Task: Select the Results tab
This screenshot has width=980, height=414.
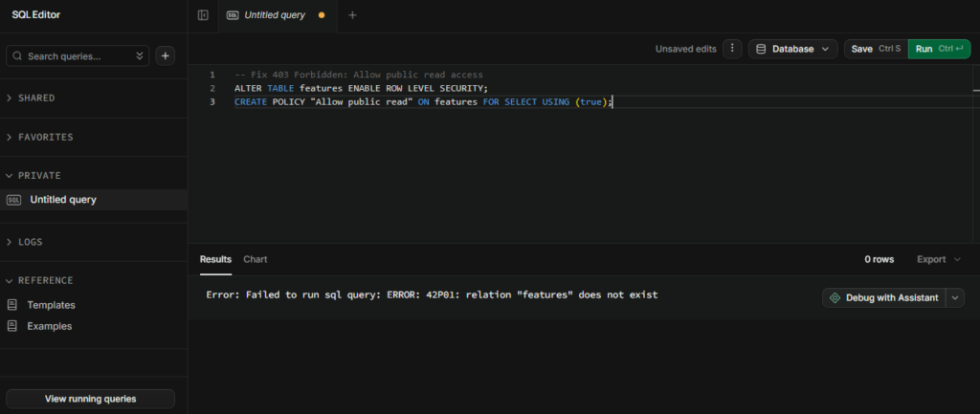Action: (215, 259)
